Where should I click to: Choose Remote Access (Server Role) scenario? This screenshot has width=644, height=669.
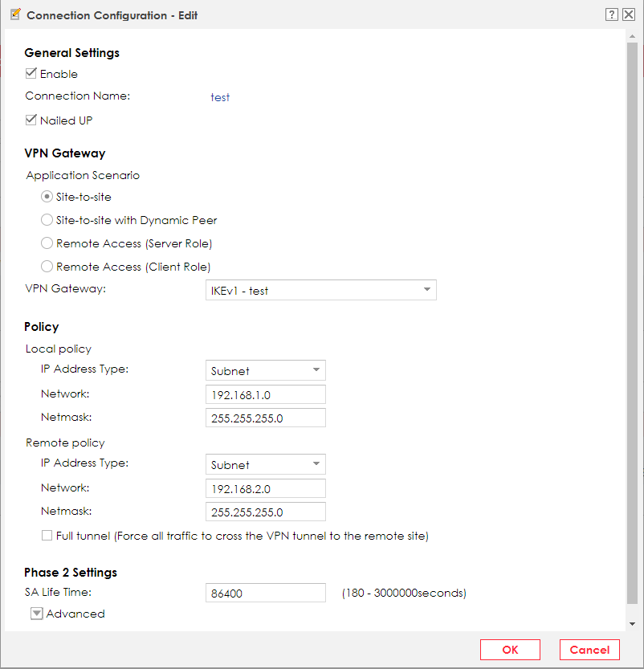(x=47, y=243)
